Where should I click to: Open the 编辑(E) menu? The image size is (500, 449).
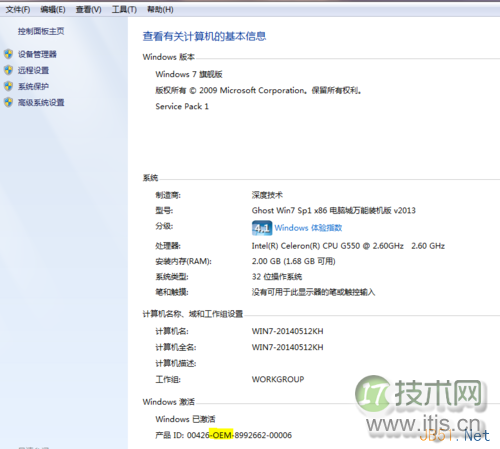click(x=53, y=10)
